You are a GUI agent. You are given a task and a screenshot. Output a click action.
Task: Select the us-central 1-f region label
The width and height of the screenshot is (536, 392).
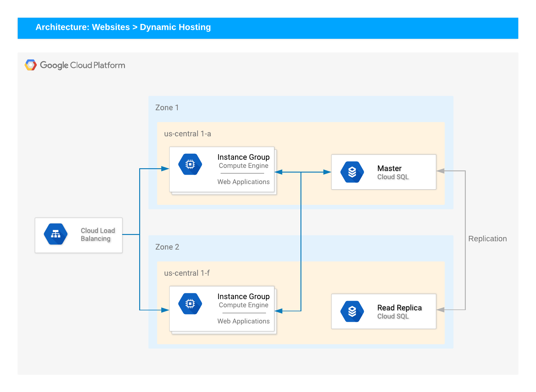tap(187, 273)
